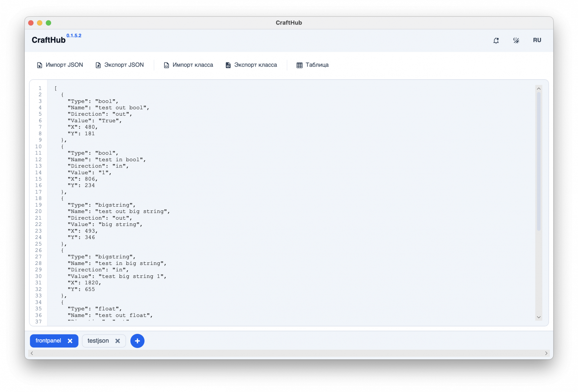578x392 pixels.
Task: Switch to the testjson tab
Action: [98, 341]
